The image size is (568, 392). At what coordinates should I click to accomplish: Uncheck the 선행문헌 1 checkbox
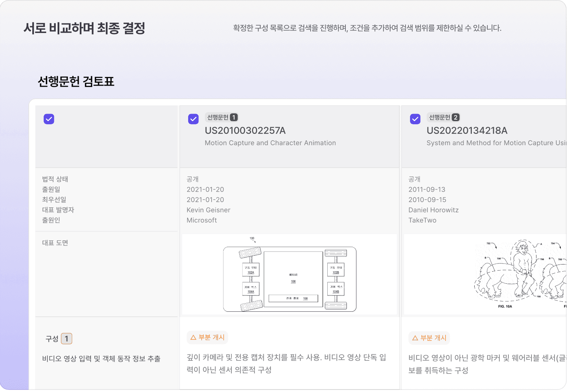click(193, 119)
